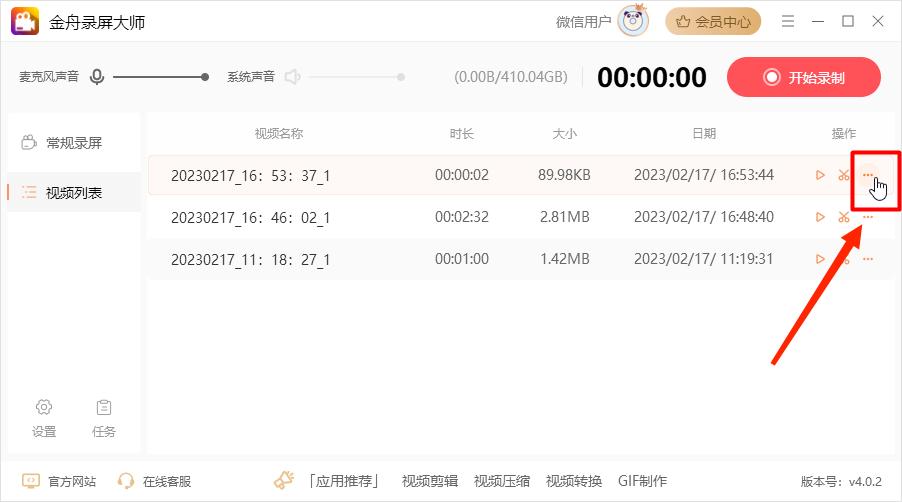Click duration 00:02:32

coord(461,217)
